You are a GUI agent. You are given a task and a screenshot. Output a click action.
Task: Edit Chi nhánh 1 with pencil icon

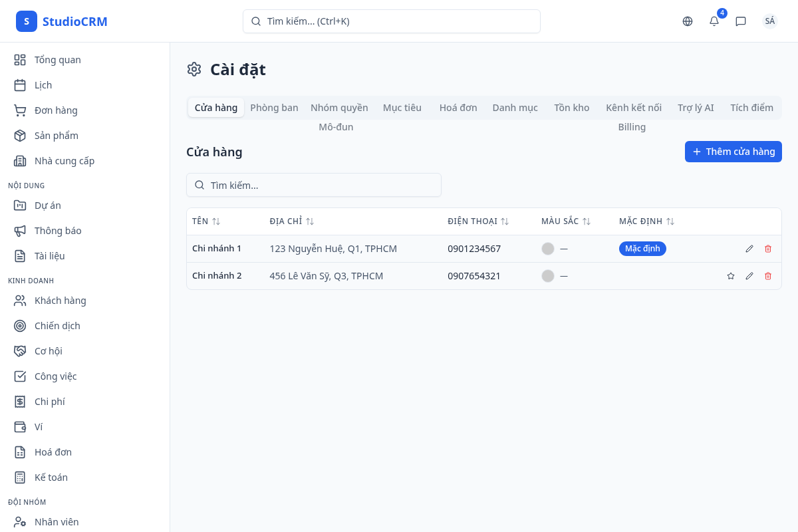click(749, 249)
